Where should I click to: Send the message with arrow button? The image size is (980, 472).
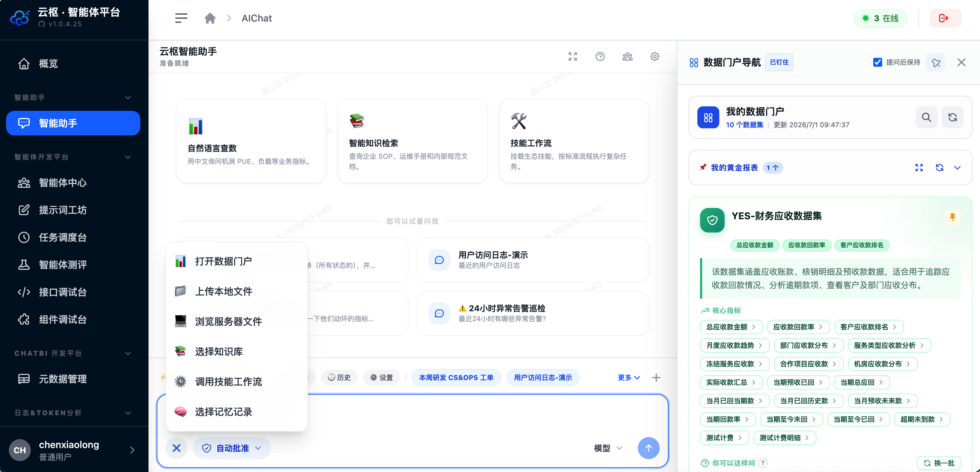648,448
